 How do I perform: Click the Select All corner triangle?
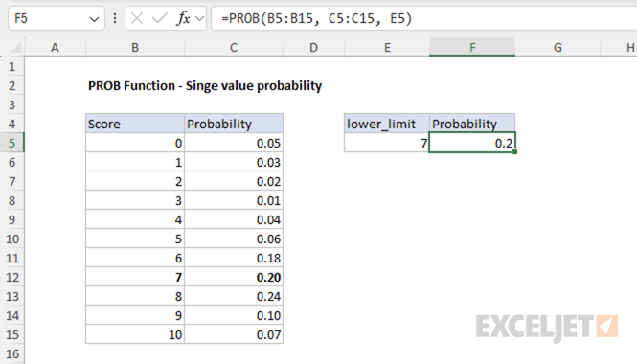pos(15,48)
